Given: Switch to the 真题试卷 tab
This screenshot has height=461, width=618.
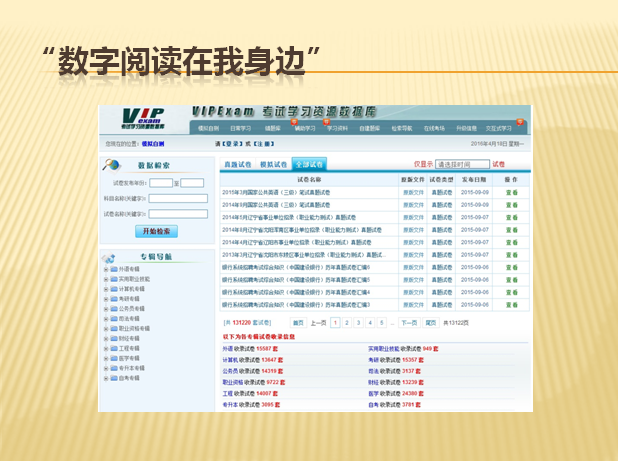Looking at the screenshot, I should click(238, 164).
